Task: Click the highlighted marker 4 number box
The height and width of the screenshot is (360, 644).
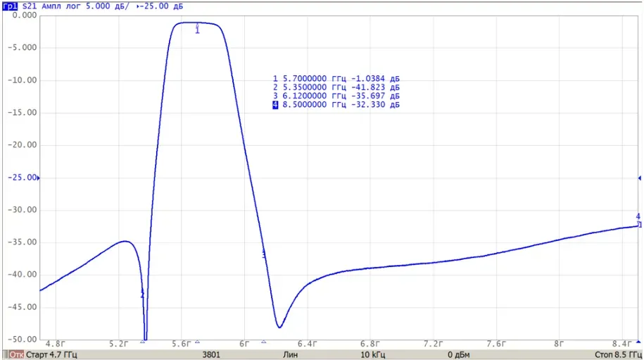Action: click(x=275, y=104)
